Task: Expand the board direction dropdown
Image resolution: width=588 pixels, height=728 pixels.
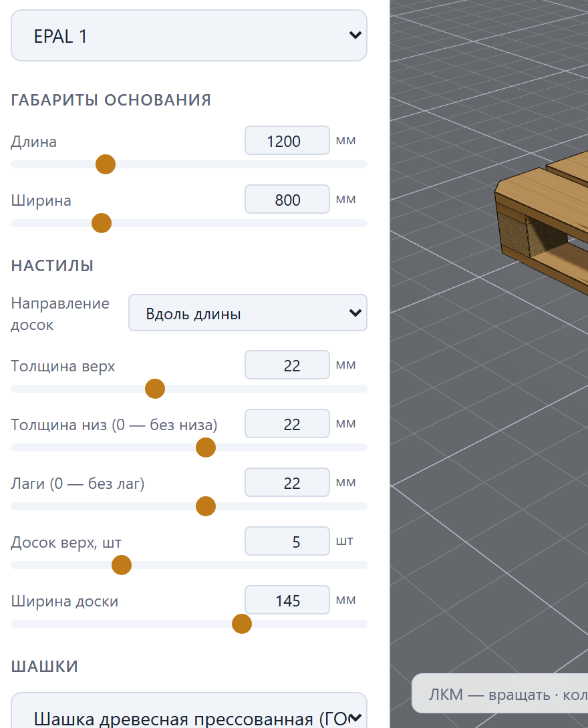Action: pyautogui.click(x=247, y=313)
